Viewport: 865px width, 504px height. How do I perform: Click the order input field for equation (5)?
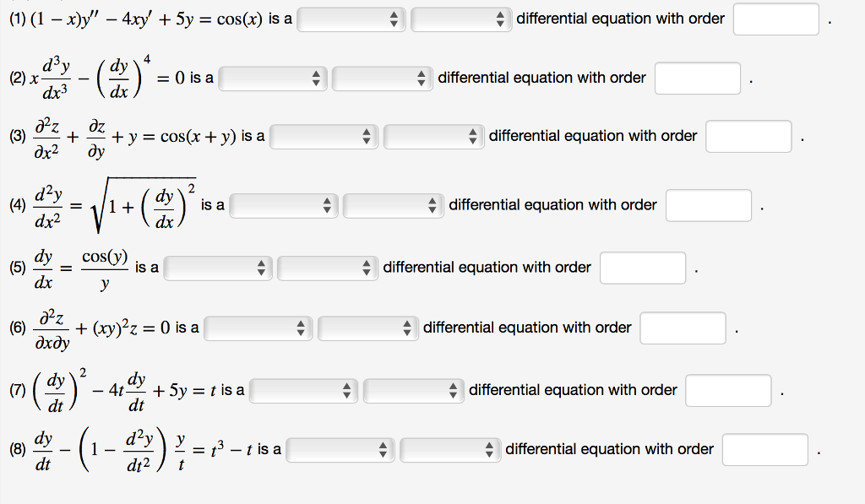point(642,268)
